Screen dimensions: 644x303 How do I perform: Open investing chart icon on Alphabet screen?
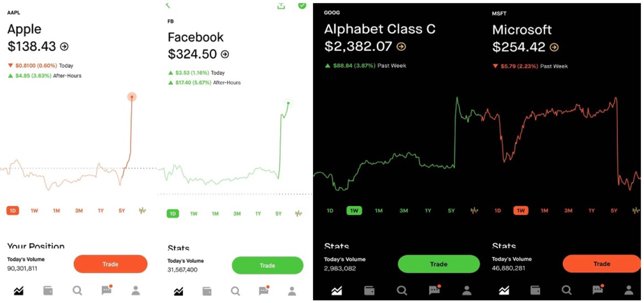pyautogui.click(x=337, y=290)
